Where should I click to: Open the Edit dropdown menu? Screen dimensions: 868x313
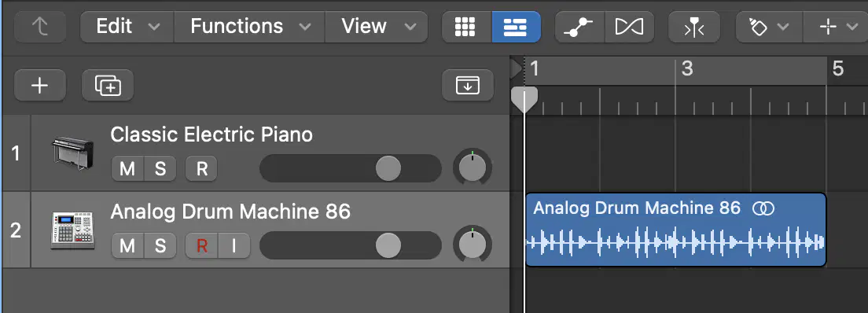coord(127,27)
